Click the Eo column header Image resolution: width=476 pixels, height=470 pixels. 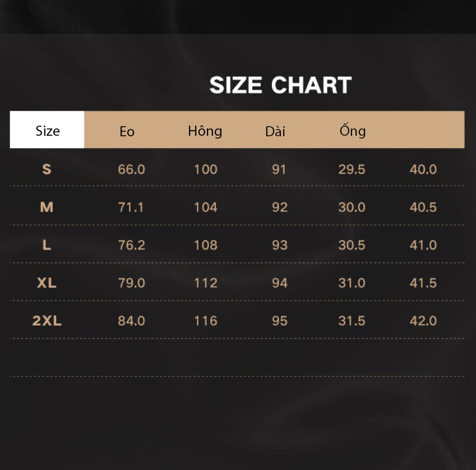point(127,131)
